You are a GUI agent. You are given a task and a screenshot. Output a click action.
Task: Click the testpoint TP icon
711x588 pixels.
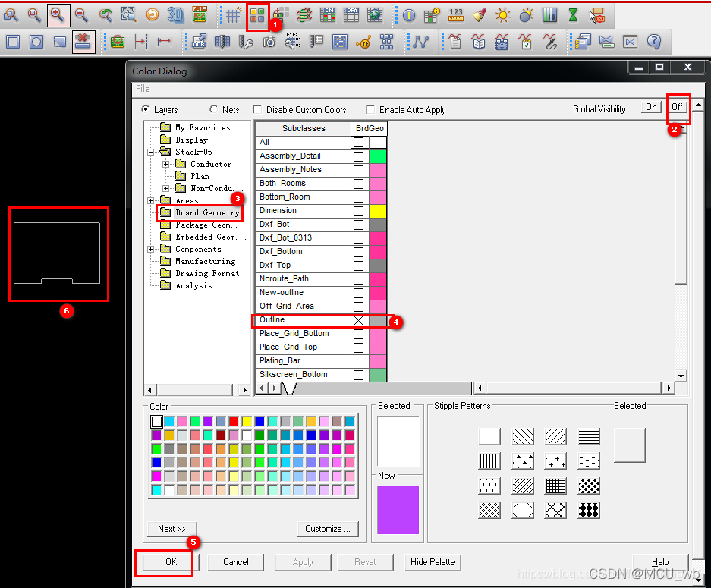click(x=363, y=42)
